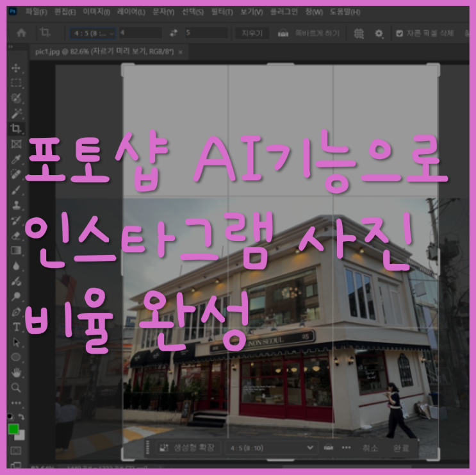Select the Quick Selection tool

[x=16, y=98]
